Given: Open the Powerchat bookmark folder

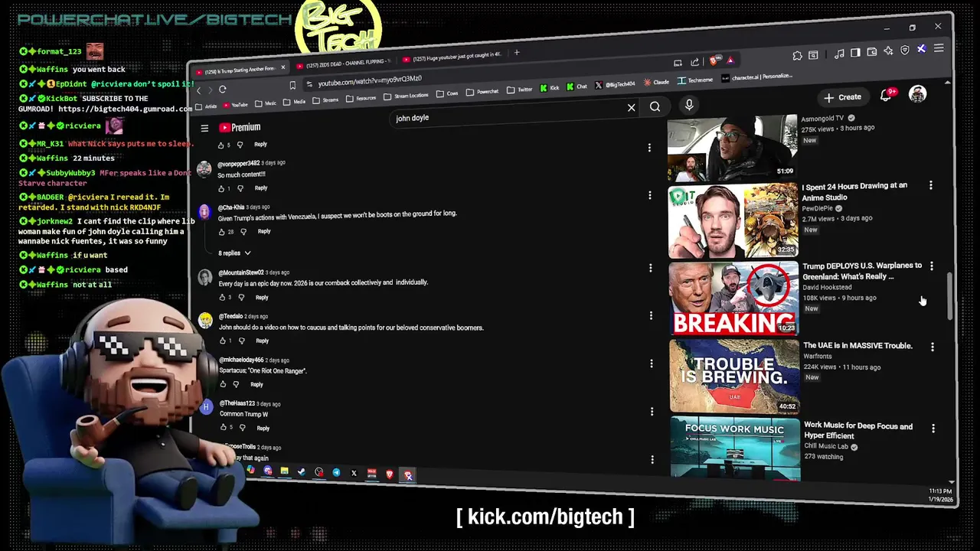Looking at the screenshot, I should [x=482, y=91].
